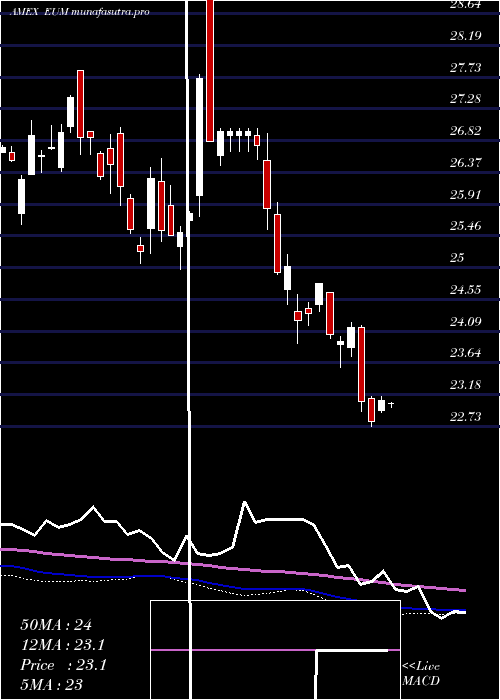Viewport: 500px width, 700px height.
Task: Select the 24.09 price axis label
Action: (466, 321)
